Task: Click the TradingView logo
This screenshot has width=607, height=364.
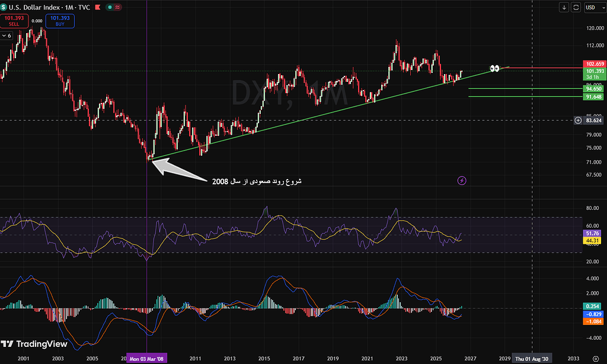Action: click(34, 344)
